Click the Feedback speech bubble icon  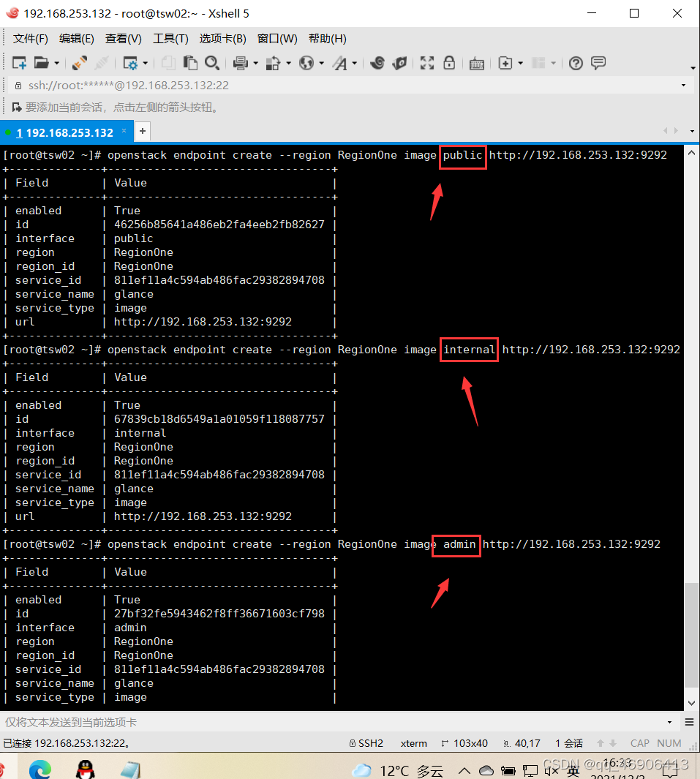coord(598,63)
